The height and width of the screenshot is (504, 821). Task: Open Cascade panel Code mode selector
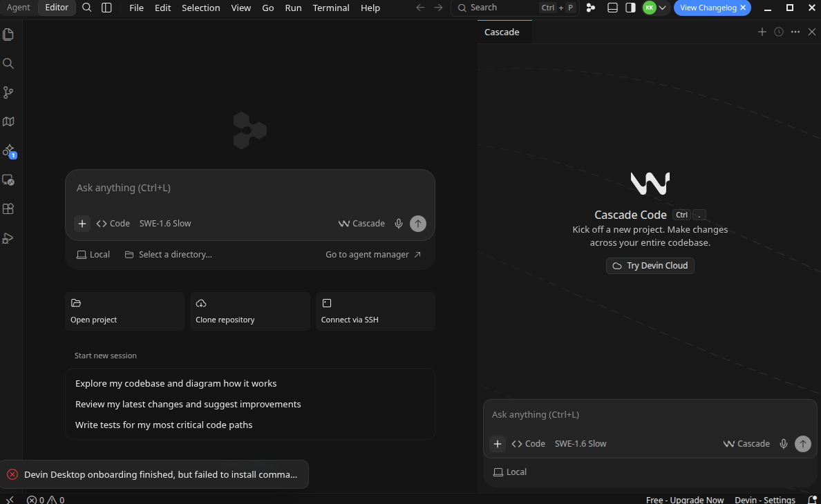click(x=528, y=444)
